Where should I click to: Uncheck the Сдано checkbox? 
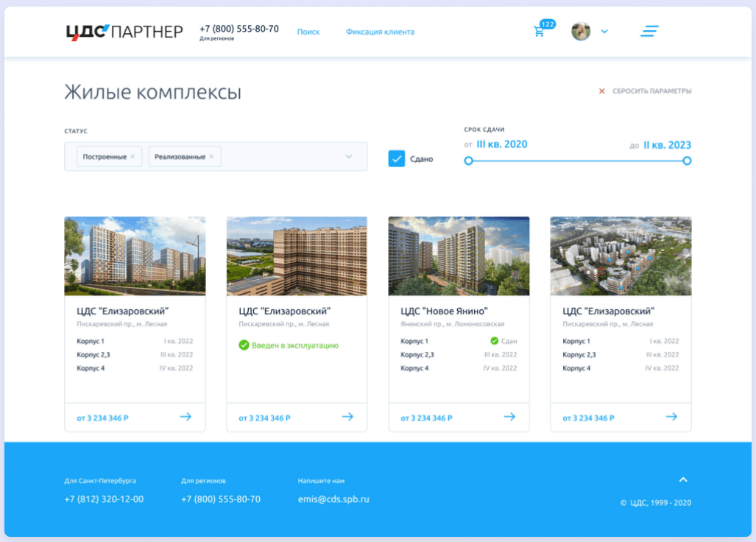pos(396,158)
